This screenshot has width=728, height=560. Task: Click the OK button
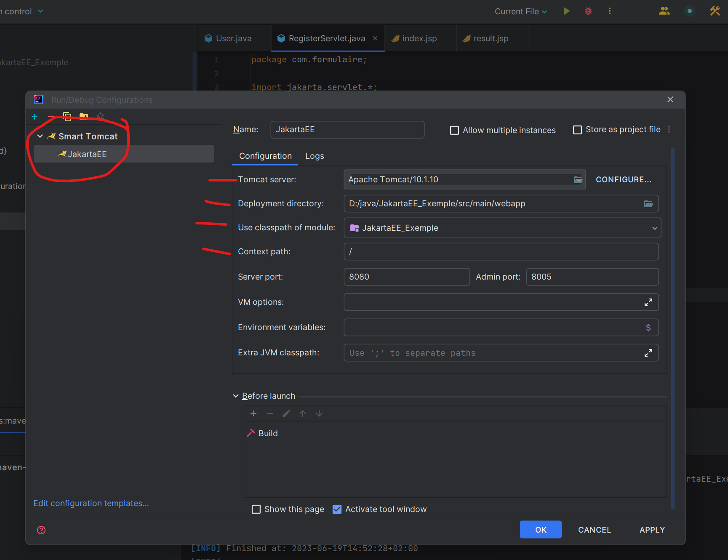click(541, 530)
